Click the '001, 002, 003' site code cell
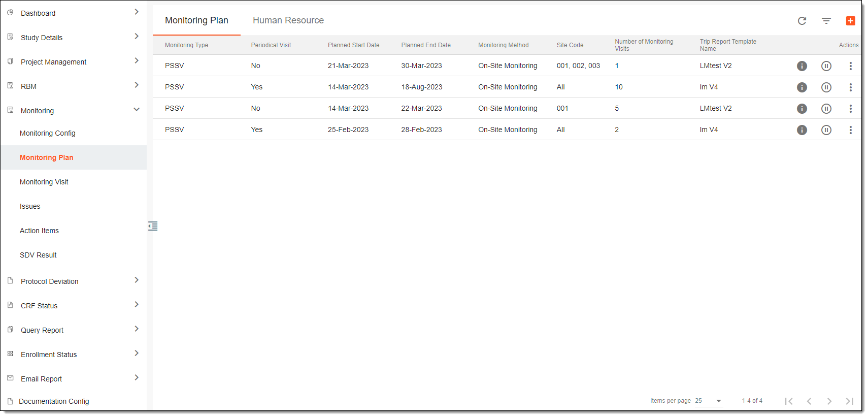The image size is (868, 417). [578, 66]
